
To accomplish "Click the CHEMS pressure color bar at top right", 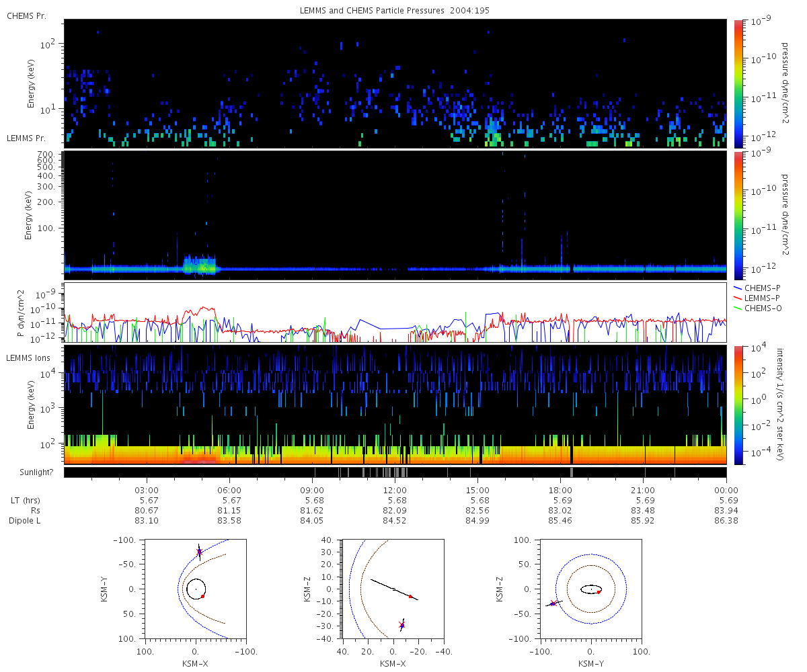I will 738,83.
